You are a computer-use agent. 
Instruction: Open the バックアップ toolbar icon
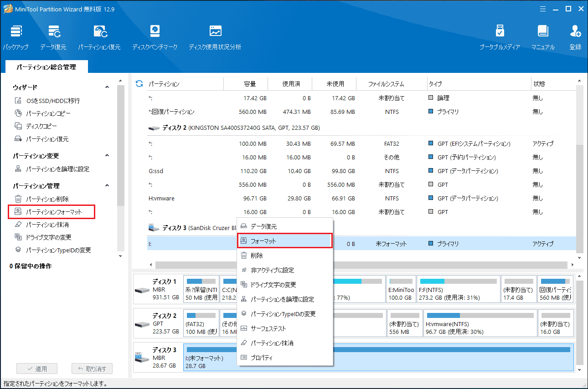coord(16,38)
